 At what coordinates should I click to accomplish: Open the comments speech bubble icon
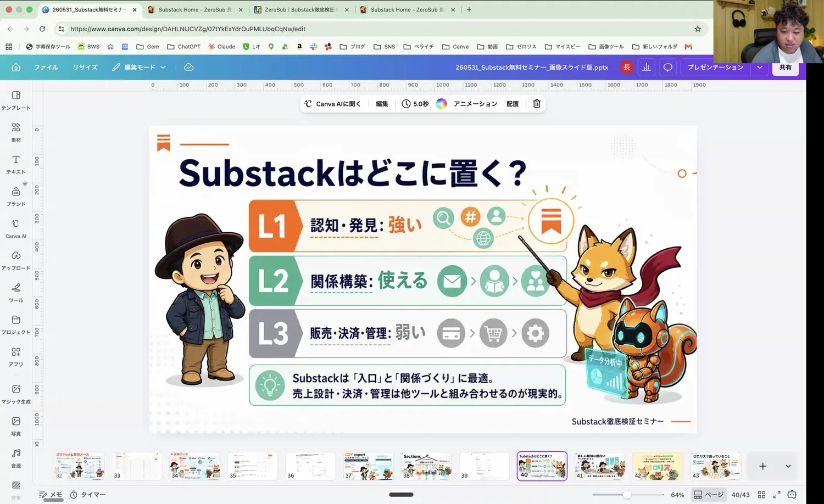668,67
